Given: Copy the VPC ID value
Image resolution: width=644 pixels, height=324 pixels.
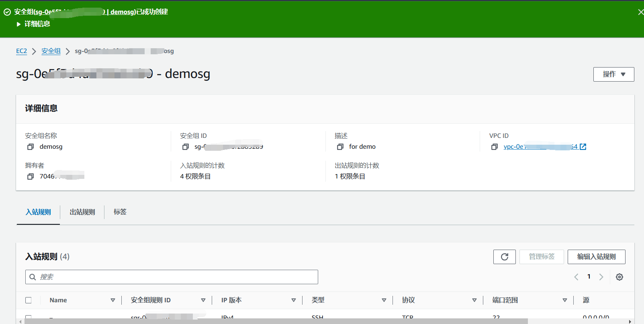Looking at the screenshot, I should tap(495, 147).
